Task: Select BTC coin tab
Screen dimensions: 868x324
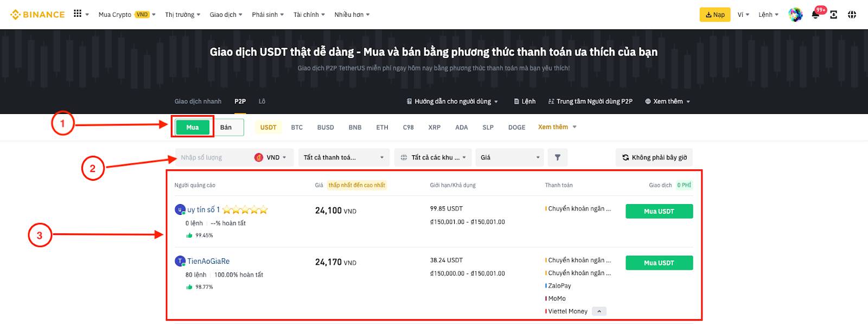Action: point(297,128)
